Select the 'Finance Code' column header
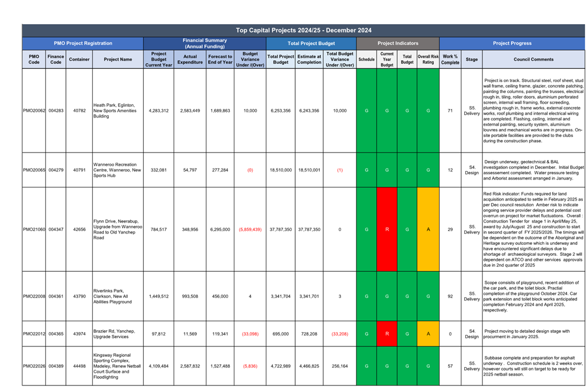This screenshot has width=588, height=390. coord(56,59)
